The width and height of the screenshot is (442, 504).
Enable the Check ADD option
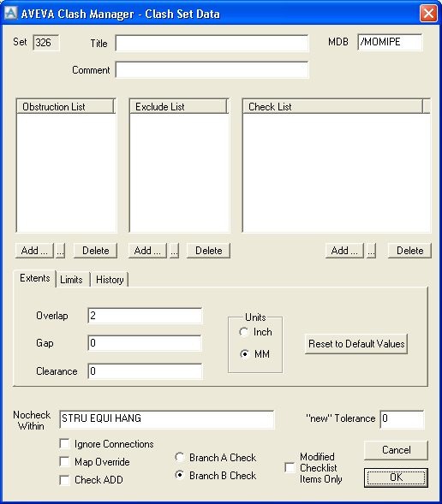[64, 480]
